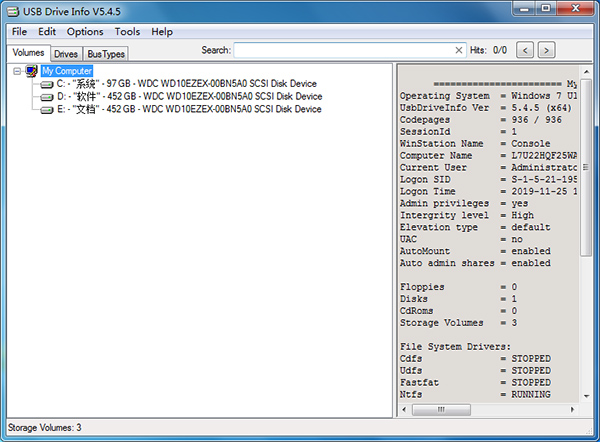Click the My Computer monitor icon
The width and height of the screenshot is (600, 442).
click(x=31, y=71)
